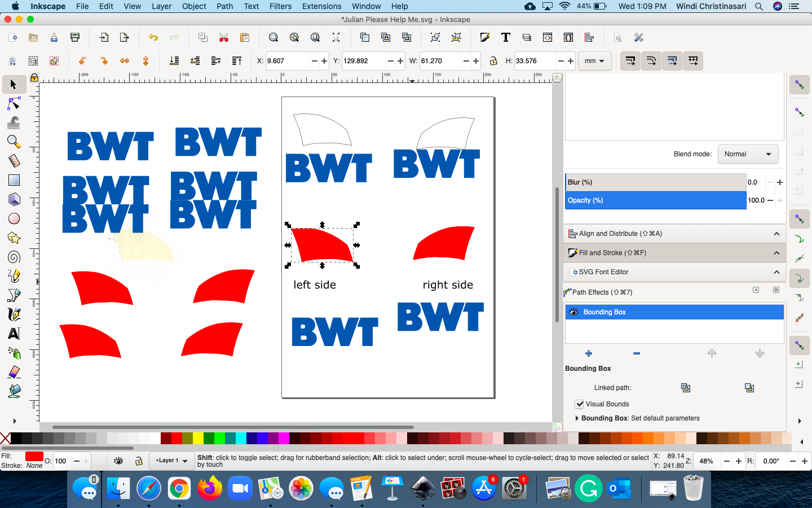Image resolution: width=812 pixels, height=508 pixels.
Task: Toggle scale rounded corners with rectangles
Action: pos(651,61)
